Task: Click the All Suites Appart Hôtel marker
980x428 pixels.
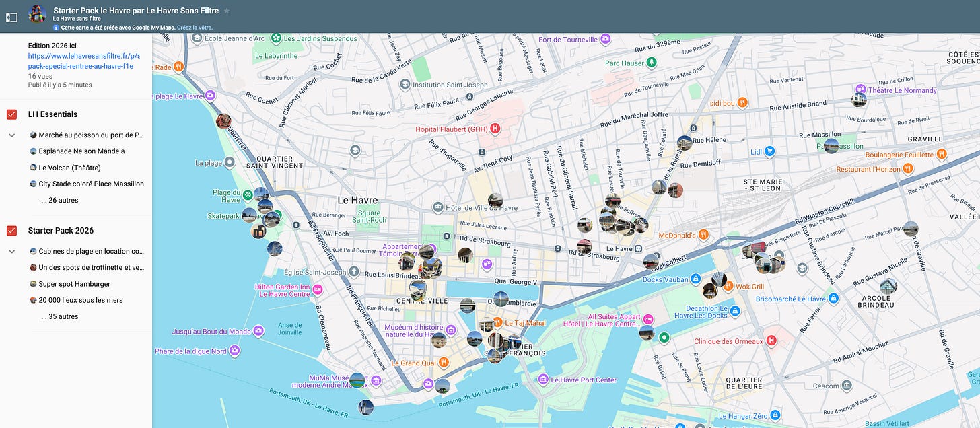Action: point(647,319)
